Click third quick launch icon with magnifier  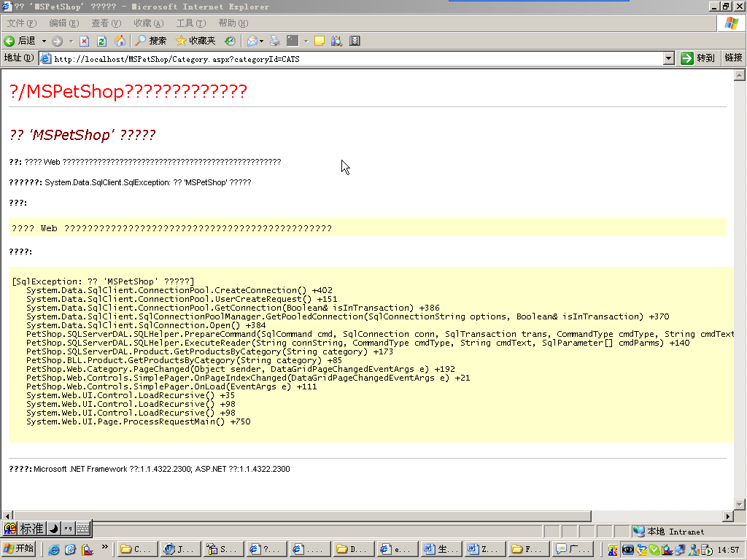tap(88, 550)
